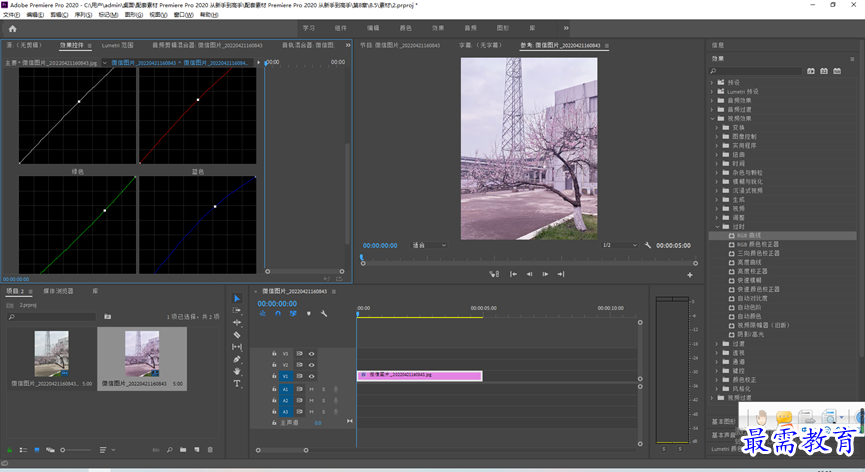Go to Out point in Program Monitor

point(561,274)
